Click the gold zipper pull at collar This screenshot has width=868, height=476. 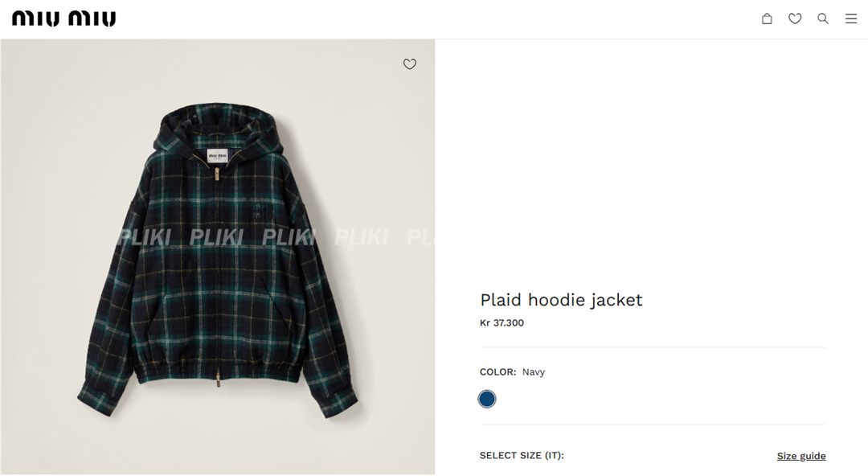(217, 174)
